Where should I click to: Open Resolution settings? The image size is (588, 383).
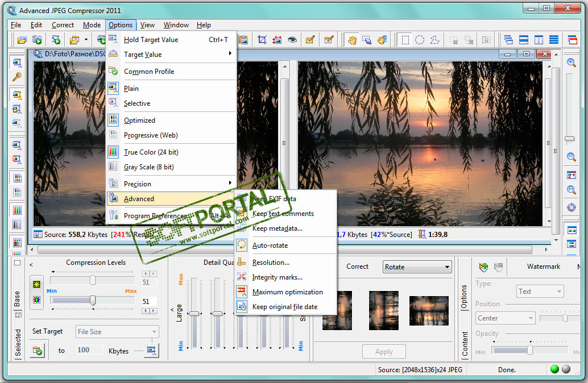(285, 263)
